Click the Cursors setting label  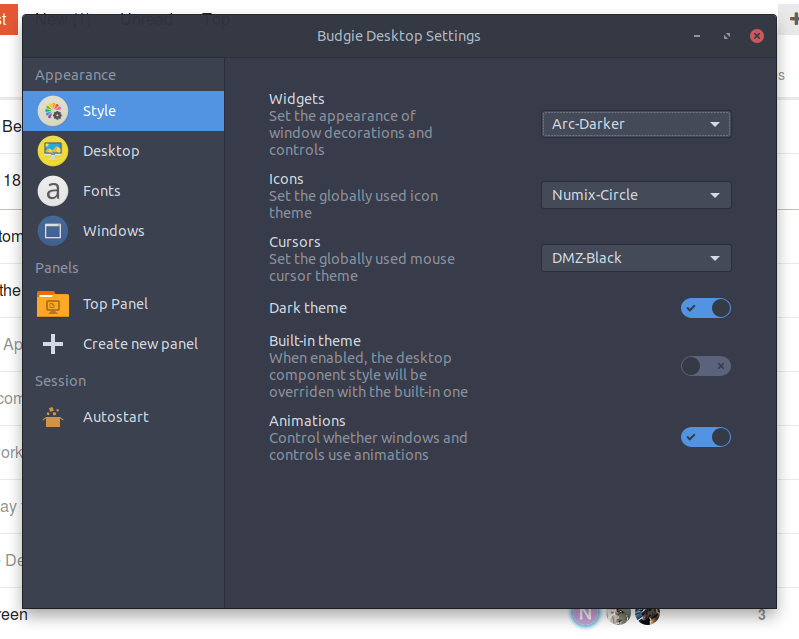[x=295, y=242]
